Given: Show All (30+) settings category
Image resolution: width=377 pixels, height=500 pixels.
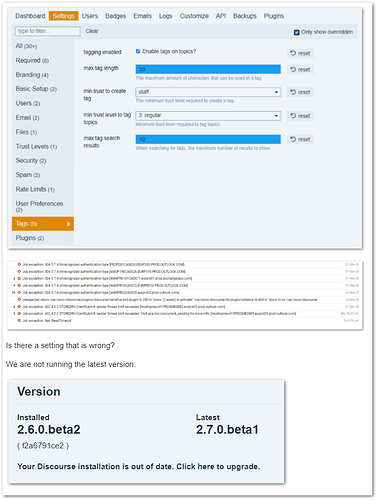Looking at the screenshot, I should point(26,46).
